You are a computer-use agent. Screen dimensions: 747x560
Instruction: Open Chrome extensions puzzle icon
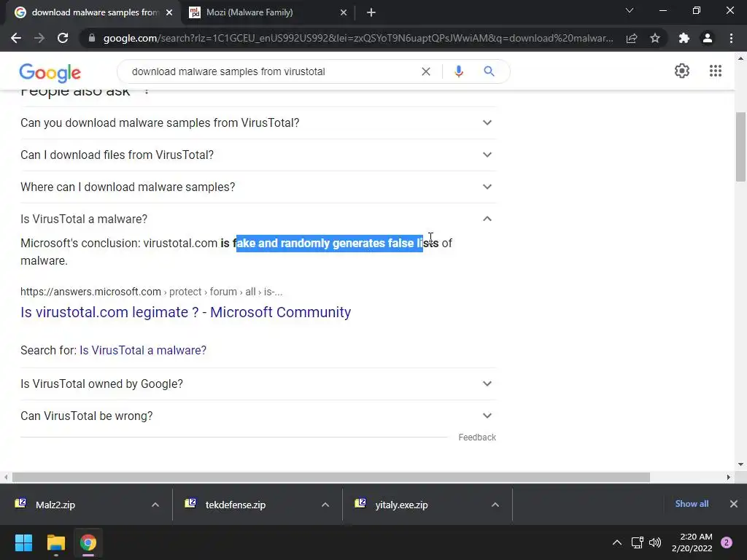684,38
